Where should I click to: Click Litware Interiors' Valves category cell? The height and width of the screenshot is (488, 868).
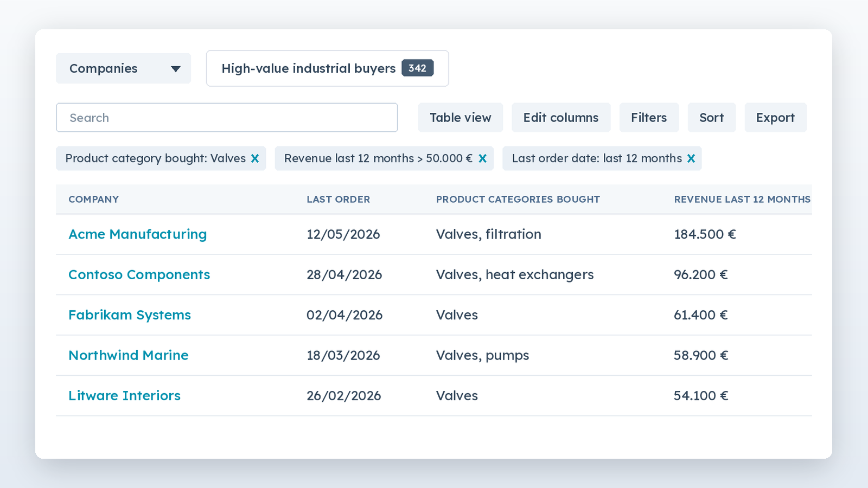coord(457,395)
